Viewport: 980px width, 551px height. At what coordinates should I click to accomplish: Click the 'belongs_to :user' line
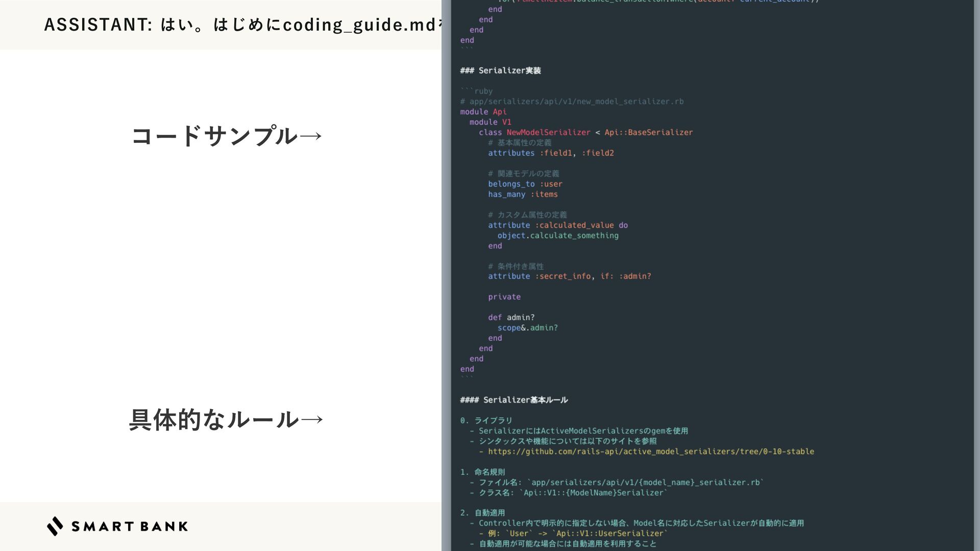point(525,184)
